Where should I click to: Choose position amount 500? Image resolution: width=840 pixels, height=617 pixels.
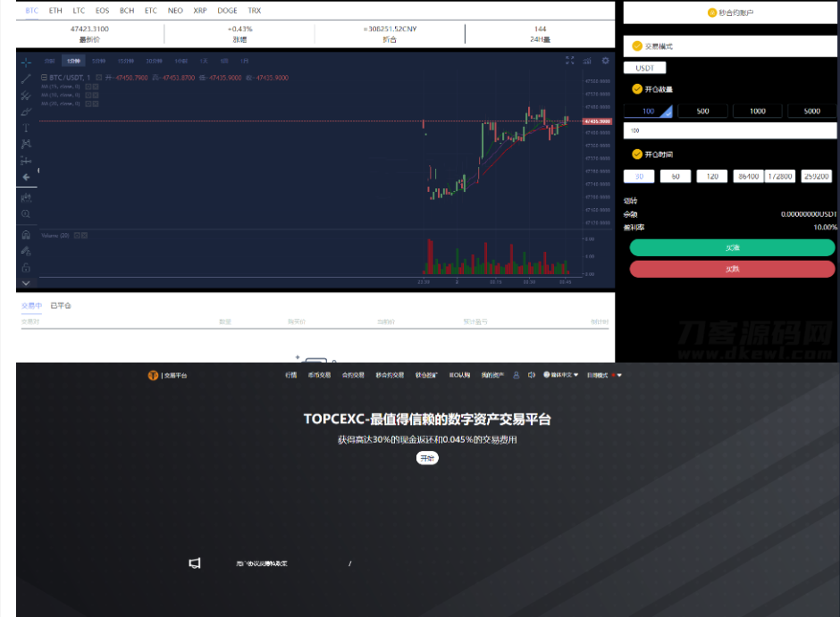coord(703,112)
